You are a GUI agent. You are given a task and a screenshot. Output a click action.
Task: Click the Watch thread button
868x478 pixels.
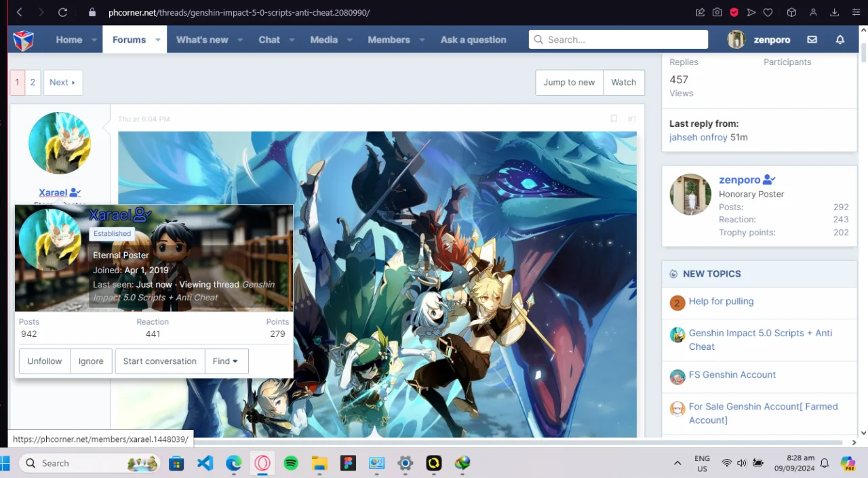click(624, 82)
